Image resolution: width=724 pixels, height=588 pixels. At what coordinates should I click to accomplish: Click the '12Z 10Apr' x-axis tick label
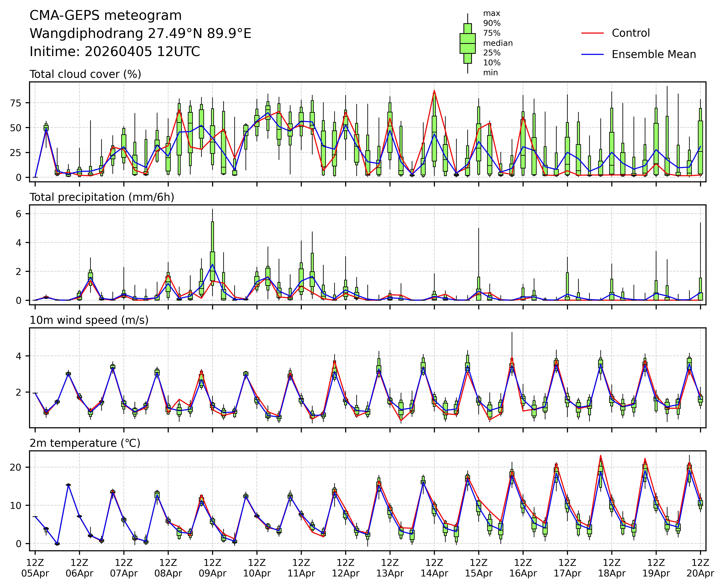pos(257,568)
